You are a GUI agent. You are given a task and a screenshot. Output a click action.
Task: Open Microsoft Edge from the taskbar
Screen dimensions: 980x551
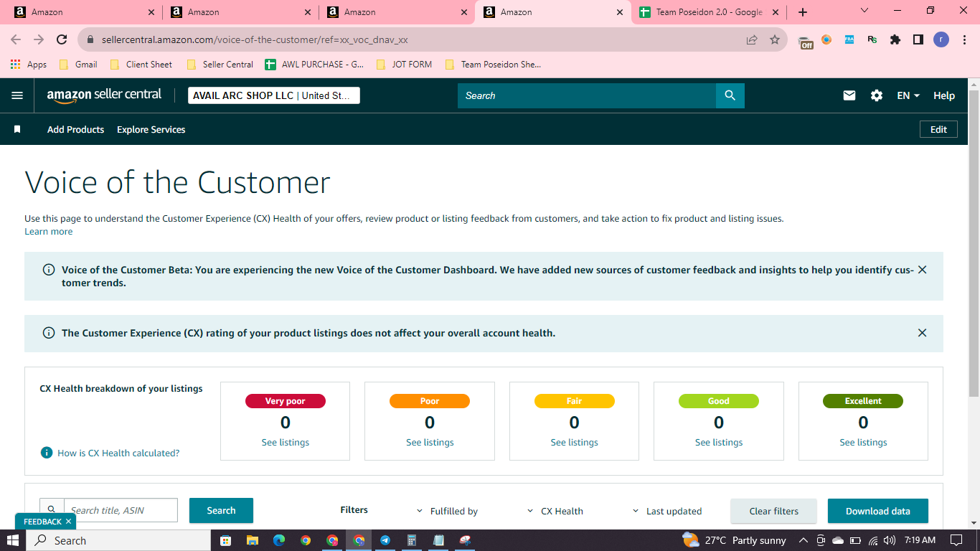click(x=279, y=540)
